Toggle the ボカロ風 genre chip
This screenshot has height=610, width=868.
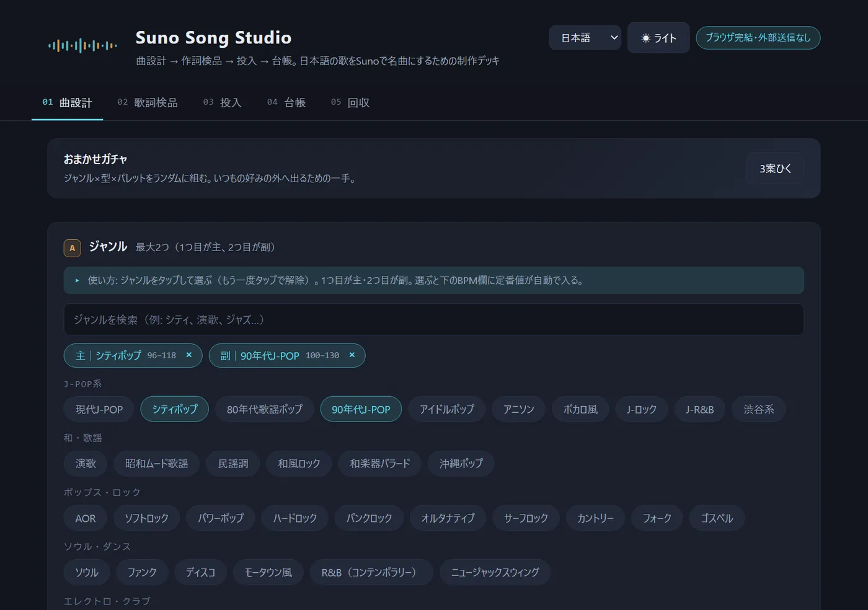click(x=580, y=409)
